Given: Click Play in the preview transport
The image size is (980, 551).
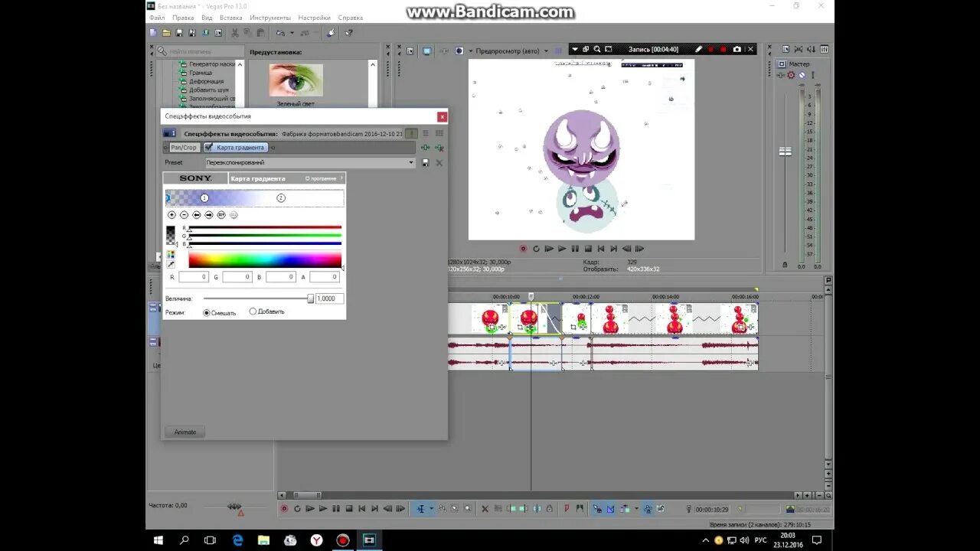Looking at the screenshot, I should pyautogui.click(x=562, y=249).
